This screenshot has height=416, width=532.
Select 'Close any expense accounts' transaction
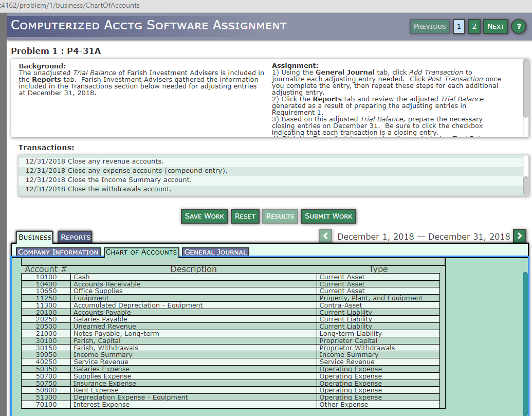tap(271, 170)
